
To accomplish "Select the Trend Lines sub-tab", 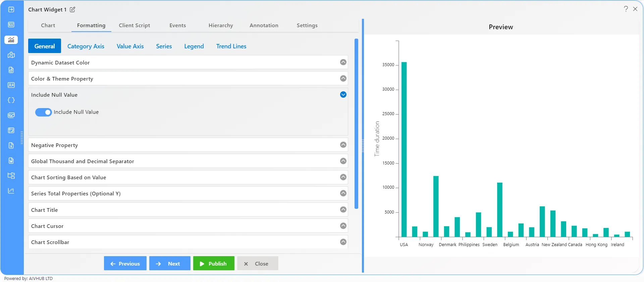I will [x=231, y=46].
